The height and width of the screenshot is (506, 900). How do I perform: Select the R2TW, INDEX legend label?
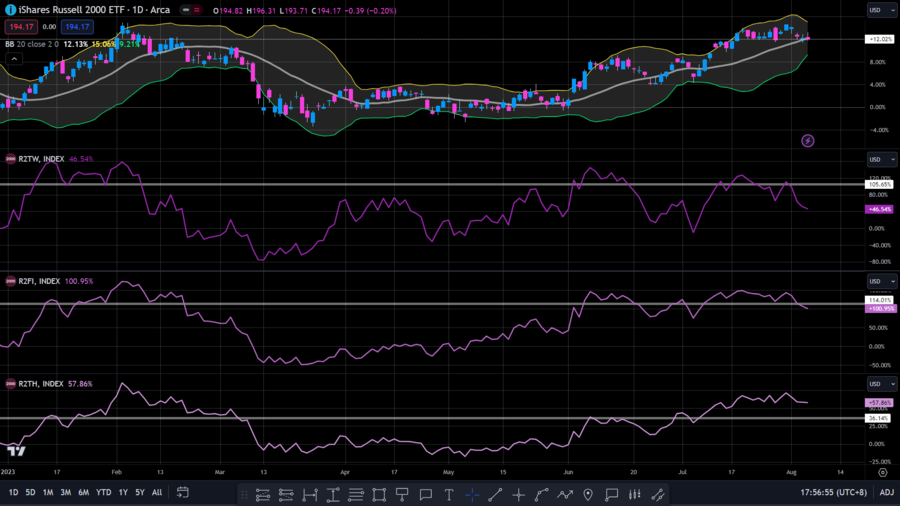(x=41, y=159)
